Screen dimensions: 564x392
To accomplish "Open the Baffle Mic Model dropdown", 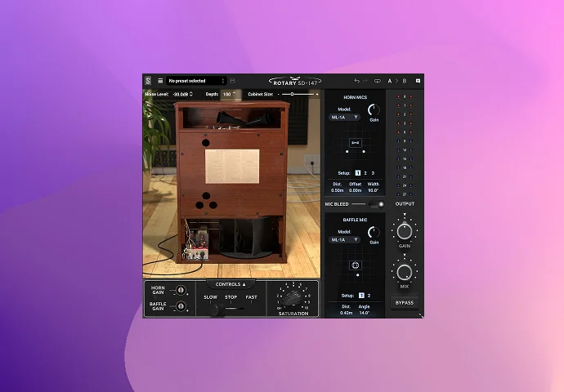I will pyautogui.click(x=345, y=239).
